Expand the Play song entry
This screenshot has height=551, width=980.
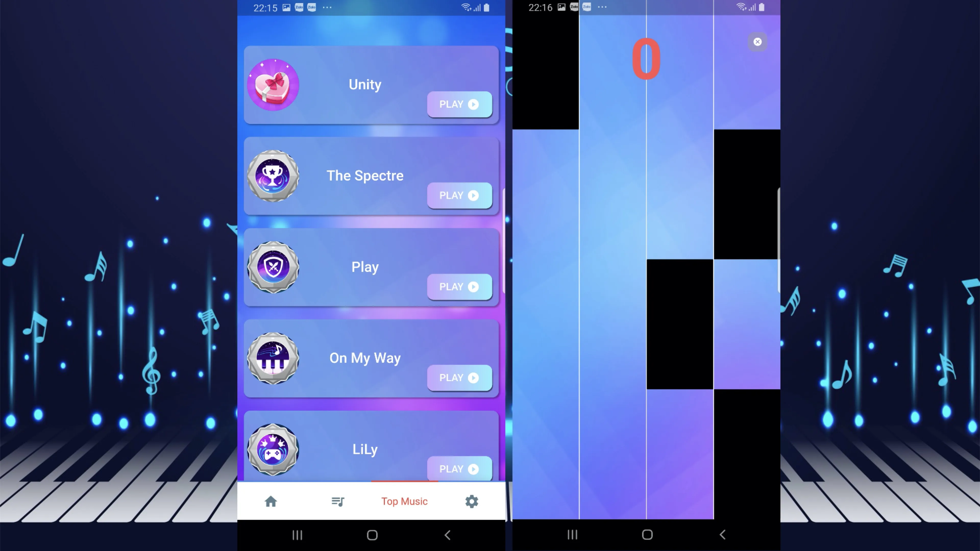tap(365, 266)
